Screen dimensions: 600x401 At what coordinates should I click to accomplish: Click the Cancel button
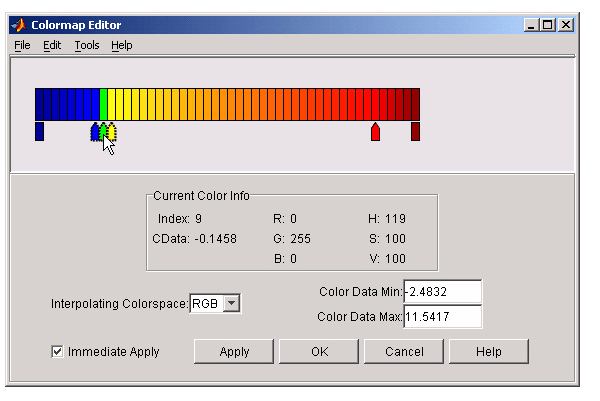click(x=403, y=352)
